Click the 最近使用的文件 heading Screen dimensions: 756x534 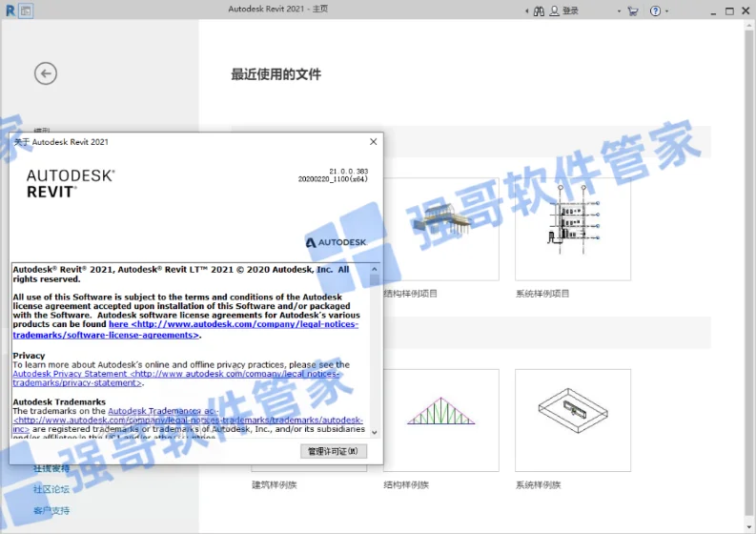coord(276,74)
